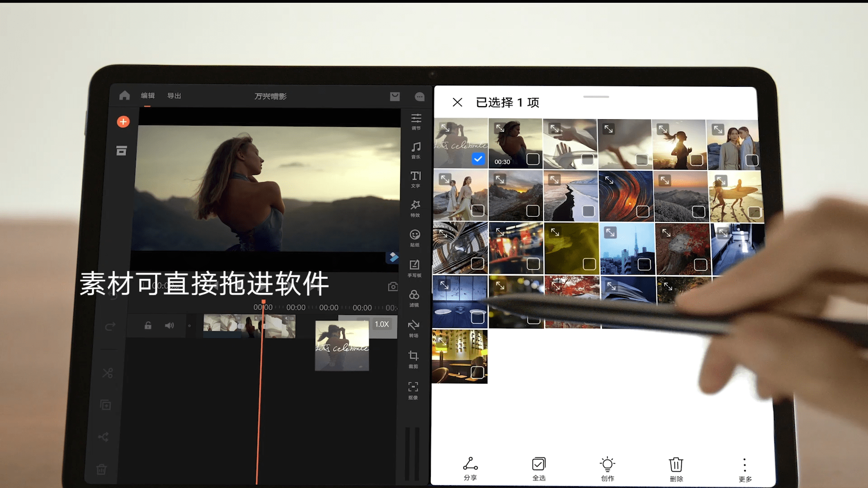Viewport: 868px width, 488px height.
Task: Expand the blue room photo fullscreen icon
Action: (444, 285)
